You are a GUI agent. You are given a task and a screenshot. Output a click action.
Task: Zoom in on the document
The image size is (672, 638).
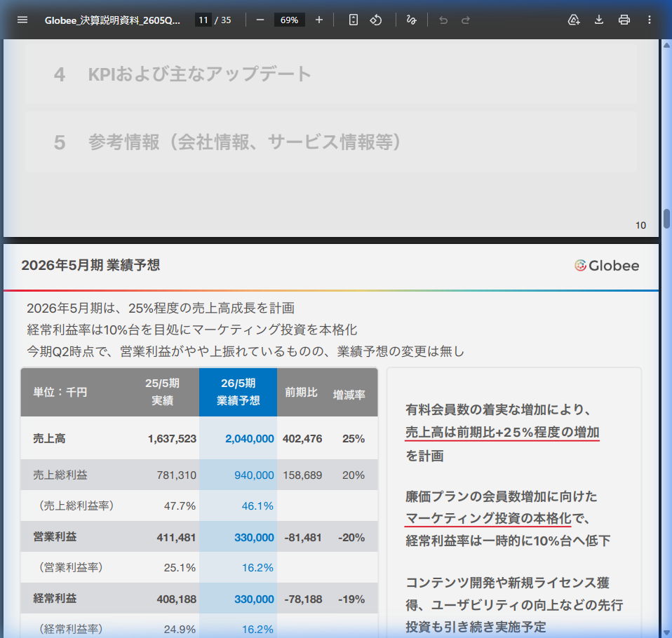[318, 20]
